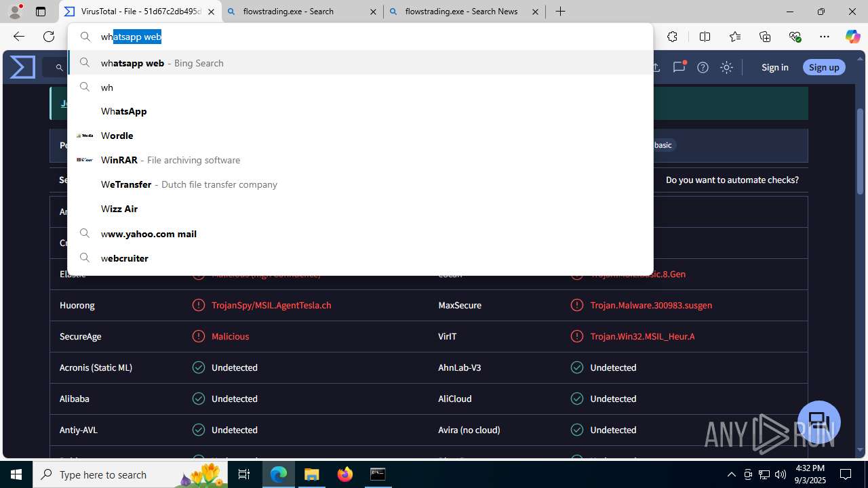Select the 'whatsapp web' Bing Search suggestion
Screen dimensions: 868x488
[360, 63]
